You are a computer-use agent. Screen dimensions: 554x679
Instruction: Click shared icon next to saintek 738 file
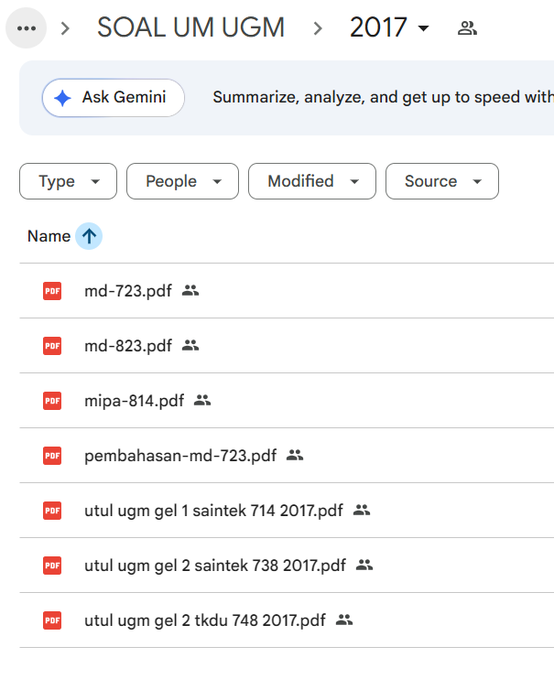tap(364, 565)
